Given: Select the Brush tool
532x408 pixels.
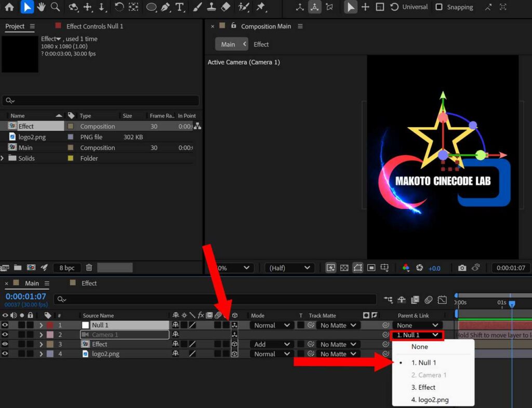Looking at the screenshot, I should [x=197, y=7].
